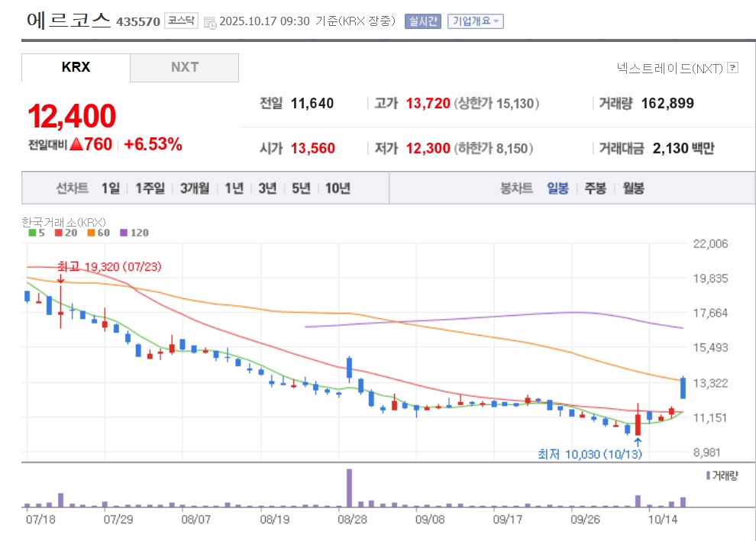The width and height of the screenshot is (756, 541).
Task: Click the orange 60-day moving average legend
Action: pyautogui.click(x=98, y=233)
